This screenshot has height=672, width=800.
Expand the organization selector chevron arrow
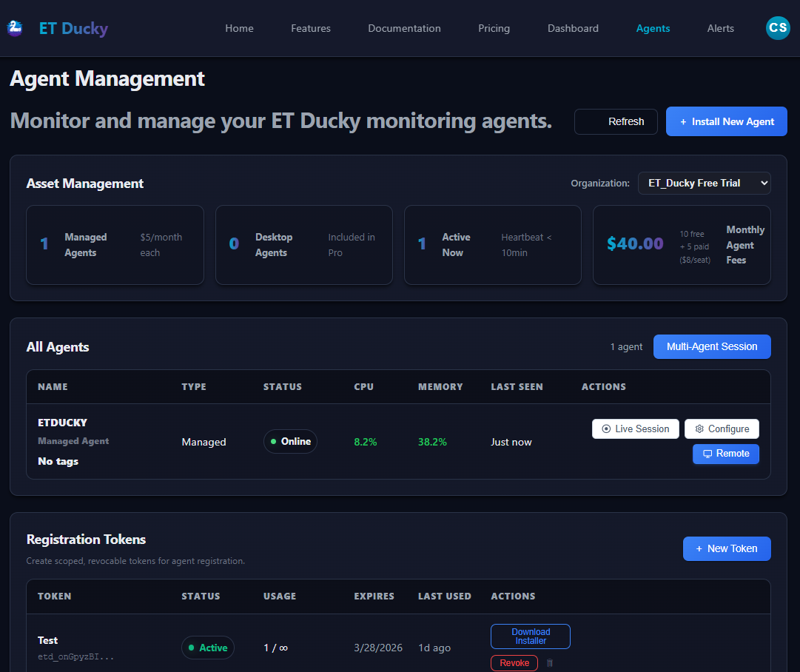click(762, 183)
